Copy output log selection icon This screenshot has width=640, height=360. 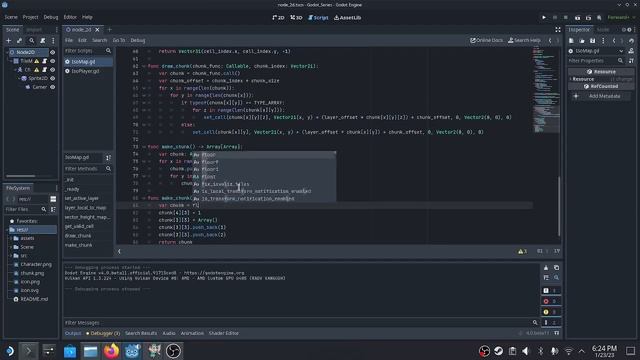tap(556, 268)
